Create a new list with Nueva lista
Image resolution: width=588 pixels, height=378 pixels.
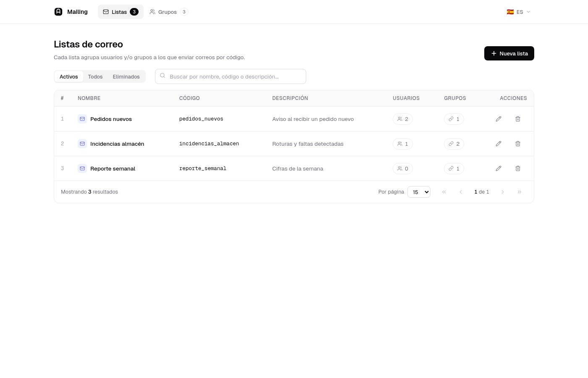(x=509, y=53)
